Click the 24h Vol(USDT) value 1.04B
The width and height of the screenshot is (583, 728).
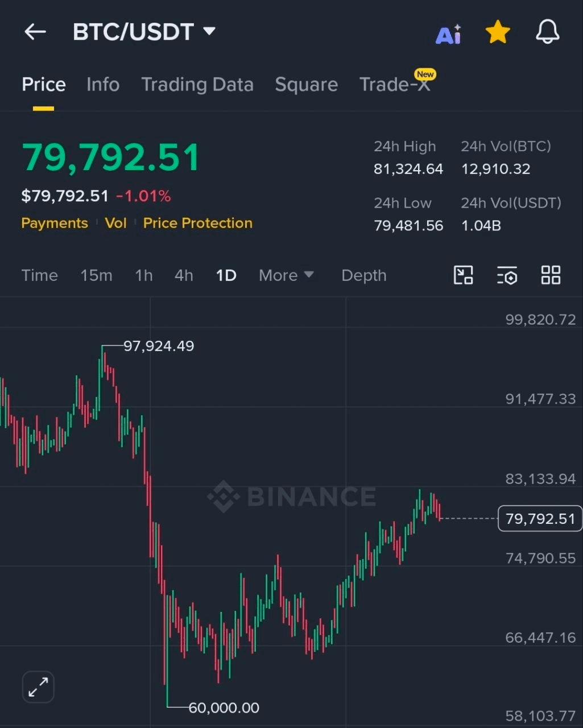pyautogui.click(x=481, y=226)
